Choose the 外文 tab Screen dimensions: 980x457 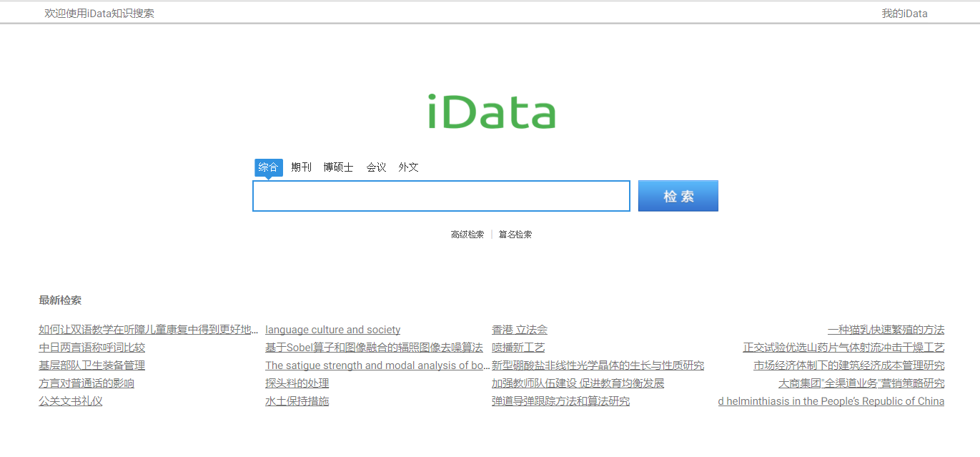(x=408, y=167)
